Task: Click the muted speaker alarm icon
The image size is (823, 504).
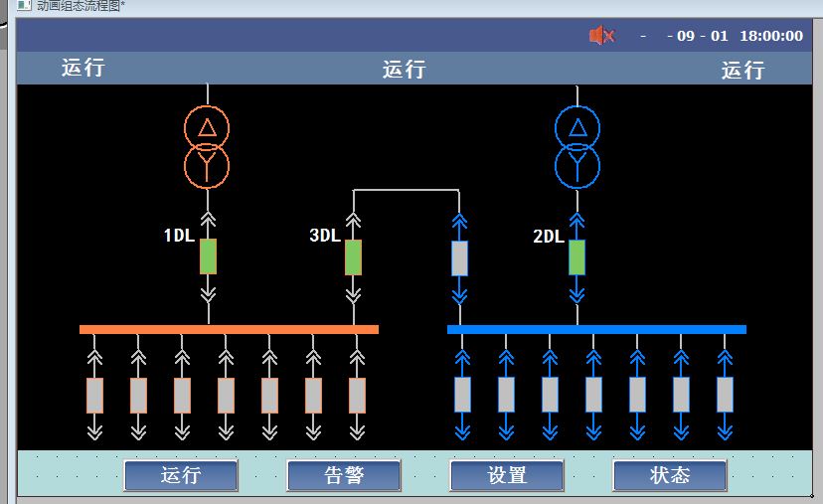Action: point(601,36)
